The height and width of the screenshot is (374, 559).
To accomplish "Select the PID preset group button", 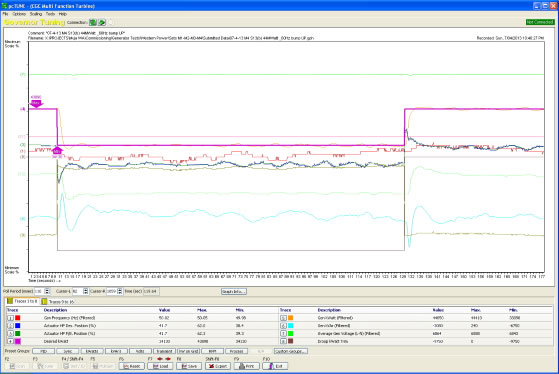I will (43, 351).
